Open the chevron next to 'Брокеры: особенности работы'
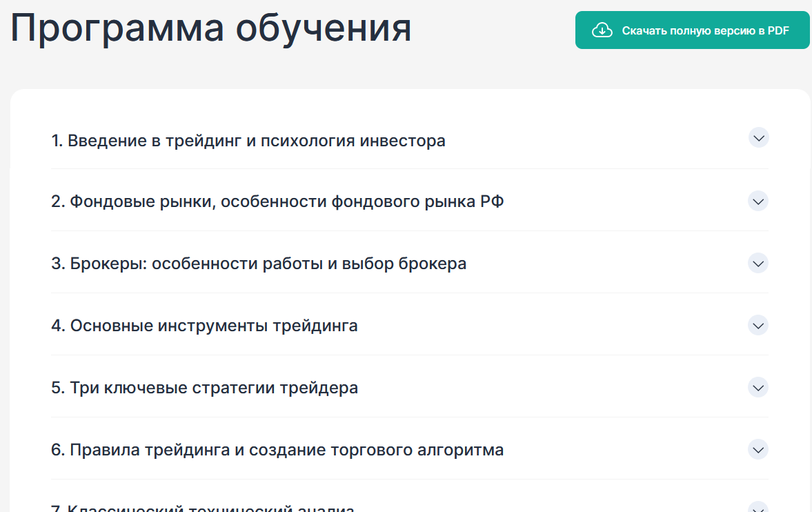This screenshot has width=812, height=512. click(757, 263)
